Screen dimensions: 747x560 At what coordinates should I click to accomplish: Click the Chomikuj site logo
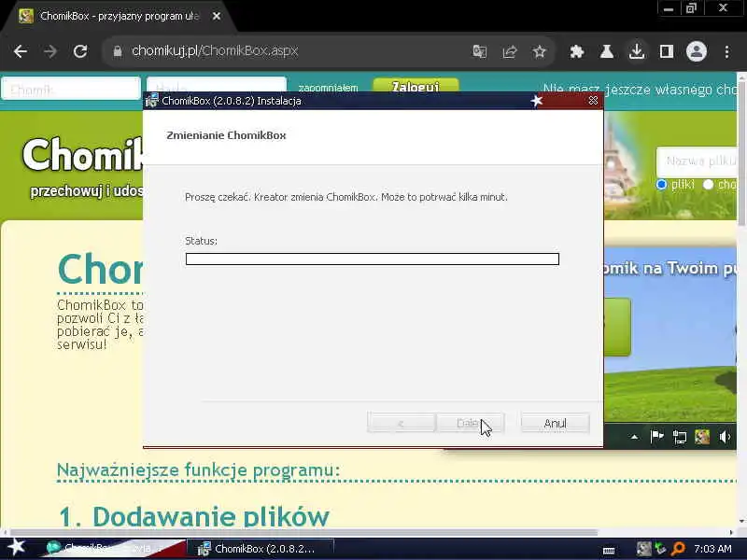(82, 155)
